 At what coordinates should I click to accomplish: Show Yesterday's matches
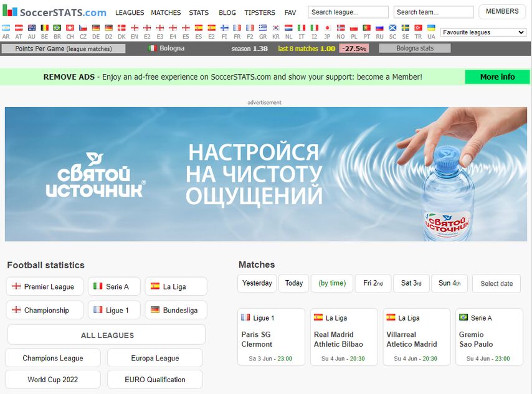click(257, 283)
